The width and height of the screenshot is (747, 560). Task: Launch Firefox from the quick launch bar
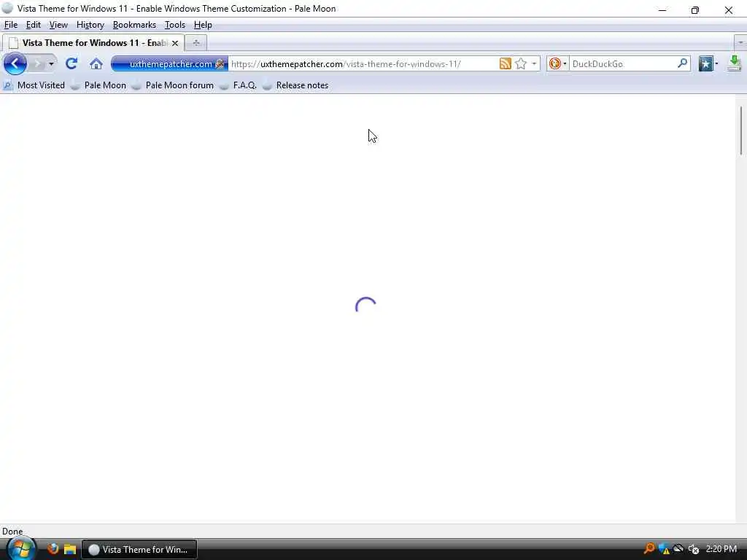click(x=53, y=549)
